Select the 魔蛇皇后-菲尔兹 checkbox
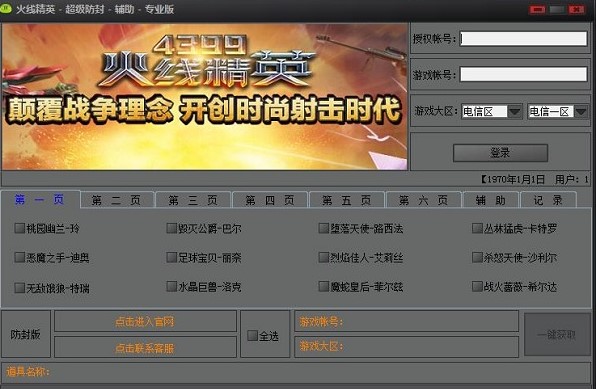The image size is (596, 389). point(324,286)
